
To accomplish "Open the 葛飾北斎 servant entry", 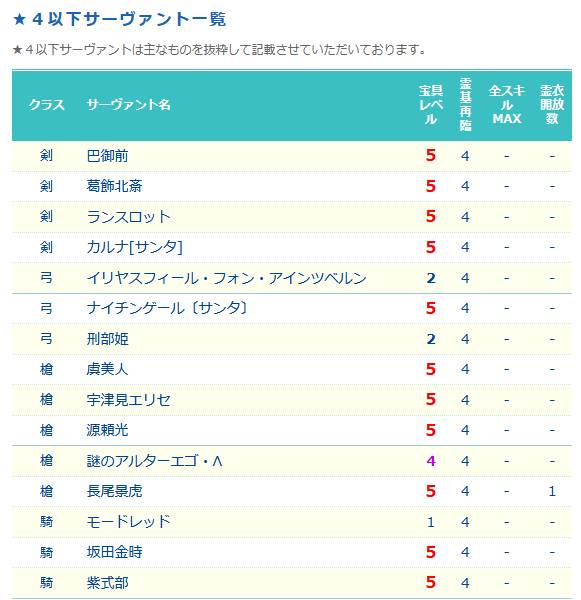I will [114, 186].
